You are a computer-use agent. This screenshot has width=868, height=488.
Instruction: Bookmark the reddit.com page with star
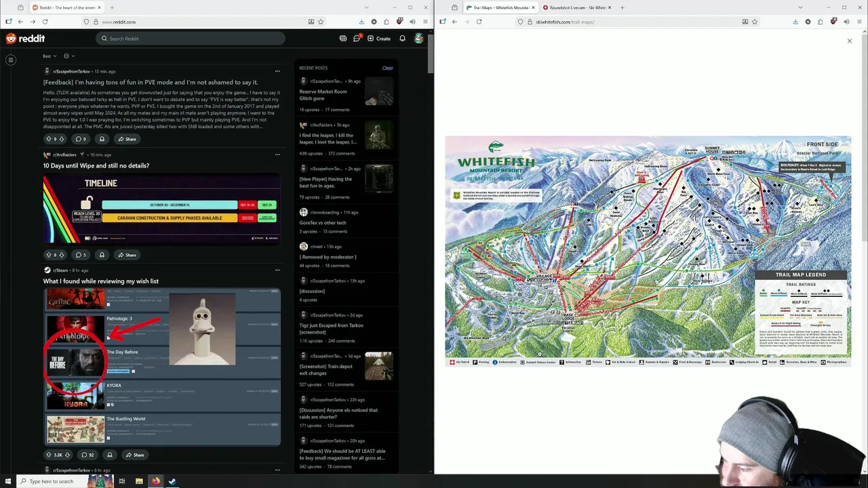coord(321,22)
